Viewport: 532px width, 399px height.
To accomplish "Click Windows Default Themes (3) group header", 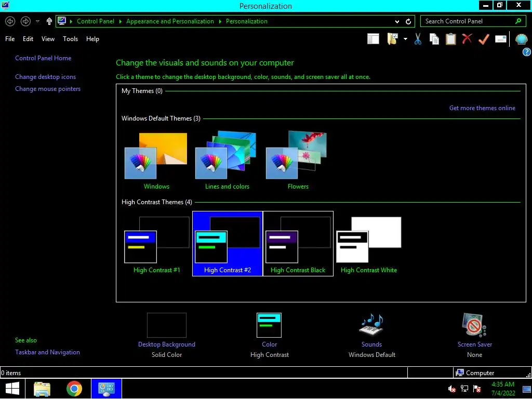I will pos(161,118).
